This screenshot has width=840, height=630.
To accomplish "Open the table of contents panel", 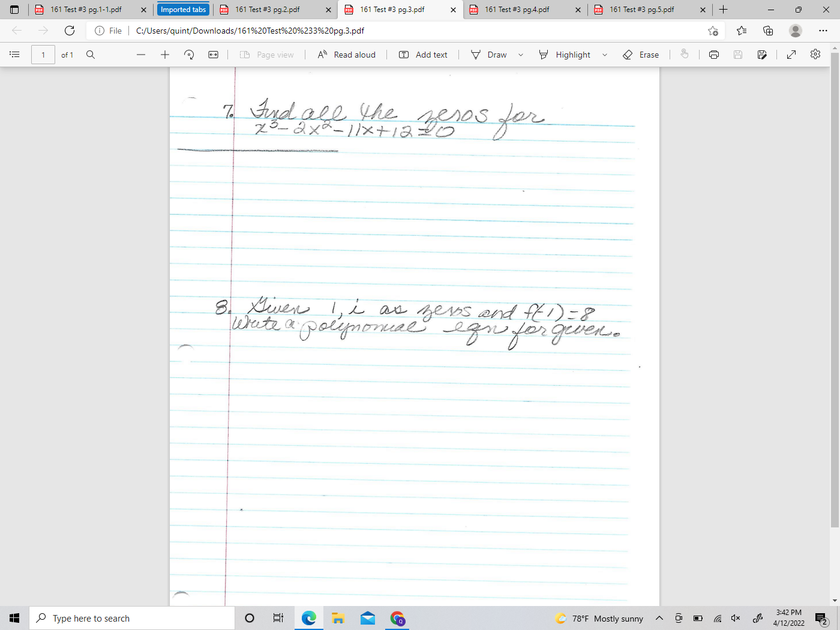I will point(14,55).
